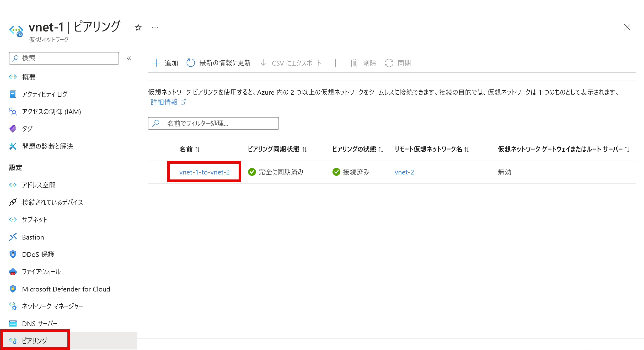Close the vnet-1 peering blade

click(x=627, y=27)
